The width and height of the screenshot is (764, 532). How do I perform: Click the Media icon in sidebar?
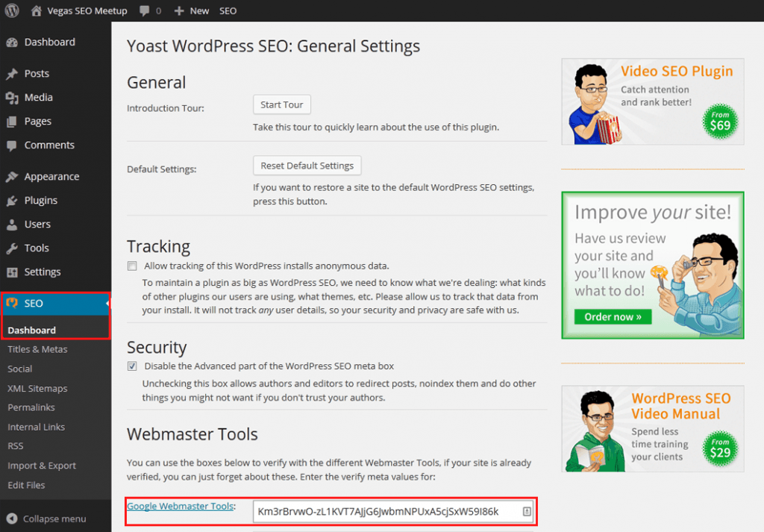click(12, 98)
